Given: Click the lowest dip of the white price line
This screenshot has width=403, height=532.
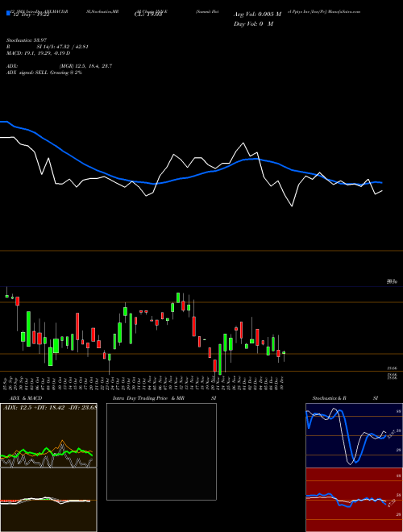Looking at the screenshot, I should 292,206.
